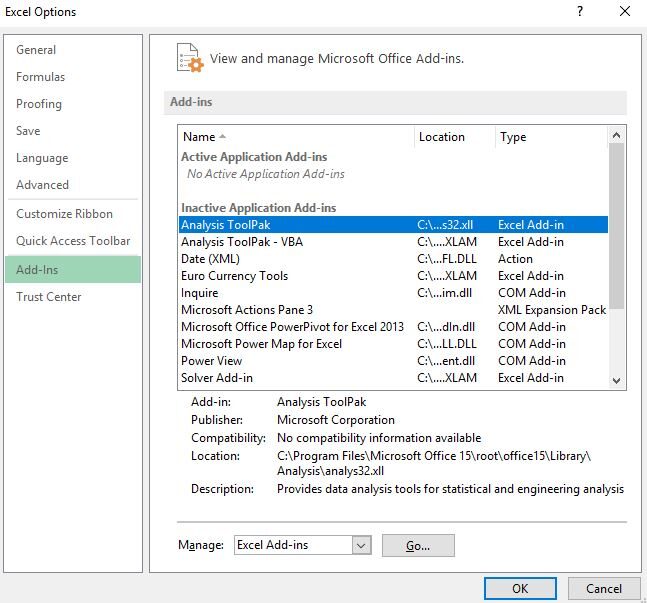Click the XML Expansion Pack type cell
Viewport: 647px width, 603px height.
pos(552,310)
